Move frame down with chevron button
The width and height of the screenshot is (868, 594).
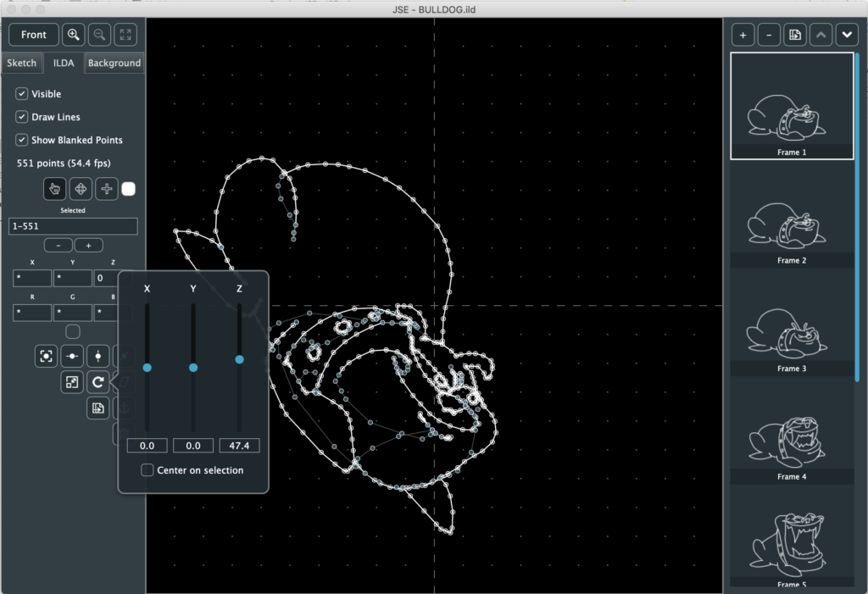tap(846, 35)
